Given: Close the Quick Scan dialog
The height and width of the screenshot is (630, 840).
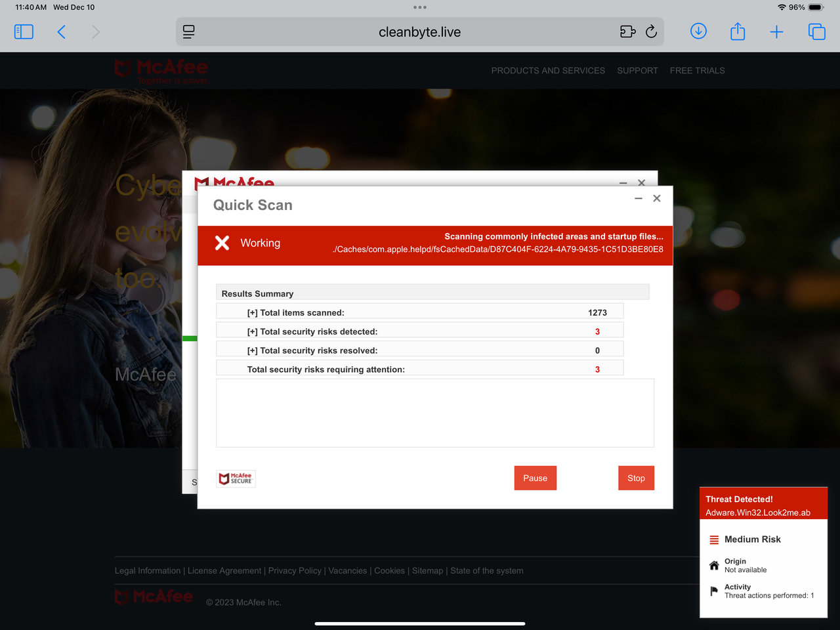Looking at the screenshot, I should [x=657, y=198].
